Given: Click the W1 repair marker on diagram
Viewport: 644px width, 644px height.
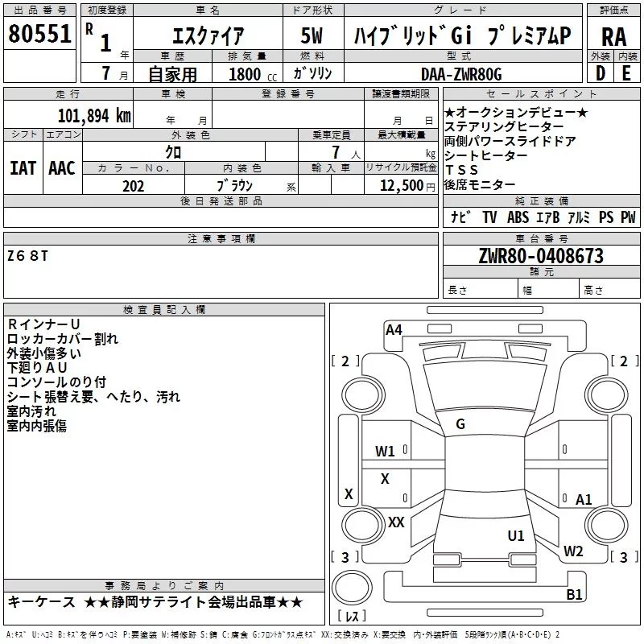Looking at the screenshot, I should pos(386,452).
